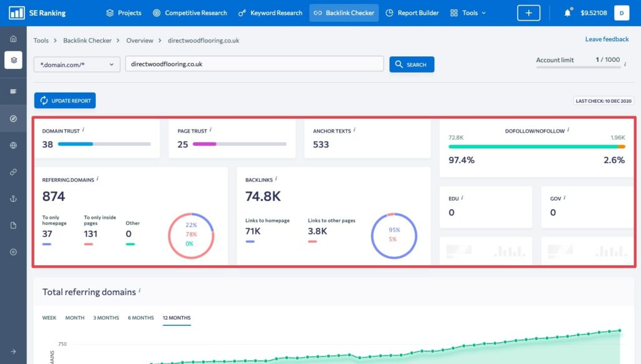Open Keyword Research menu
Viewport: 641px width, 364px height.
(270, 13)
